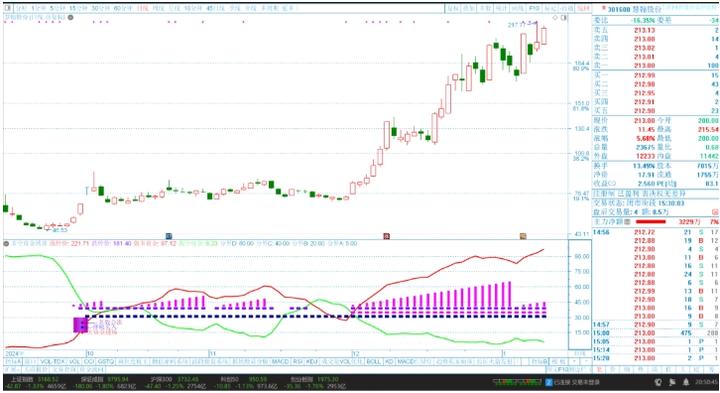Select the BOLL indicator tab
This screenshot has width=720, height=393.
[374, 362]
